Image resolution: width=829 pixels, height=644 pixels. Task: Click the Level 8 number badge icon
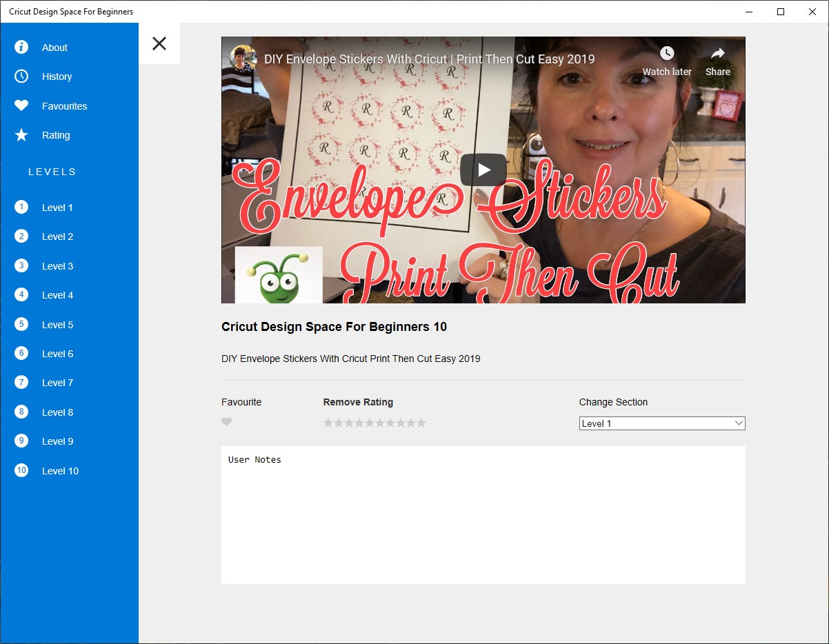21,412
